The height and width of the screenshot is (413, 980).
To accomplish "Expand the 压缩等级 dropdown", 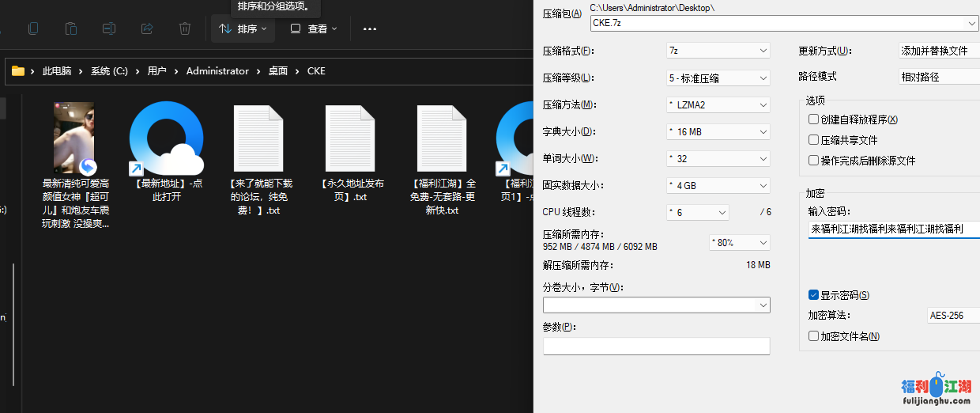I will (x=718, y=78).
